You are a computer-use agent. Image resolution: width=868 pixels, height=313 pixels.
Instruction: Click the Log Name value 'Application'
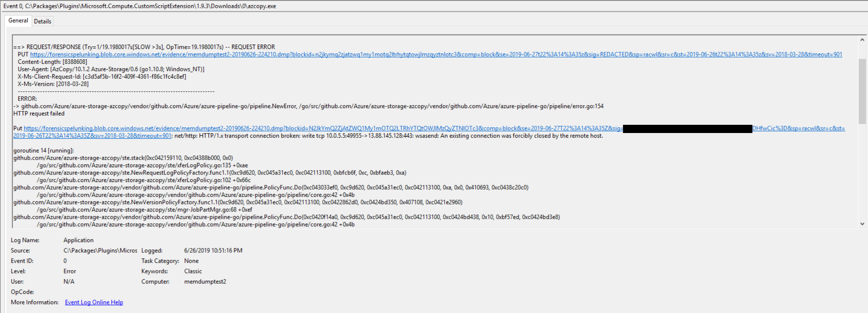click(78, 240)
